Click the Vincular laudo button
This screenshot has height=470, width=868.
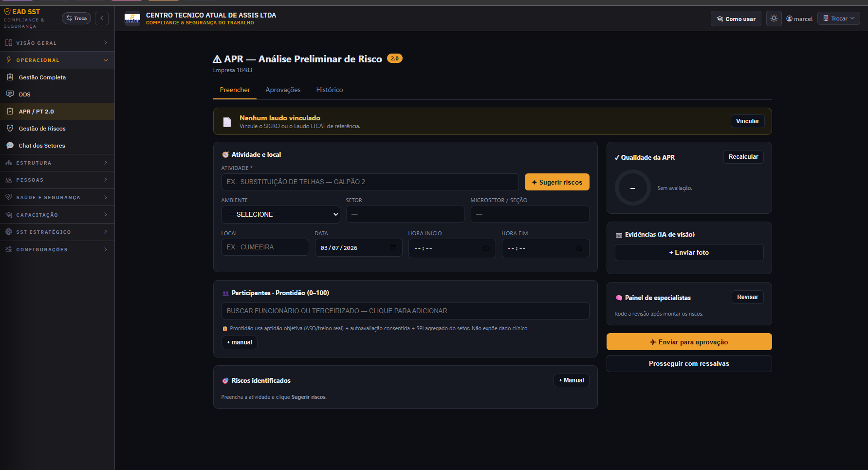click(747, 121)
